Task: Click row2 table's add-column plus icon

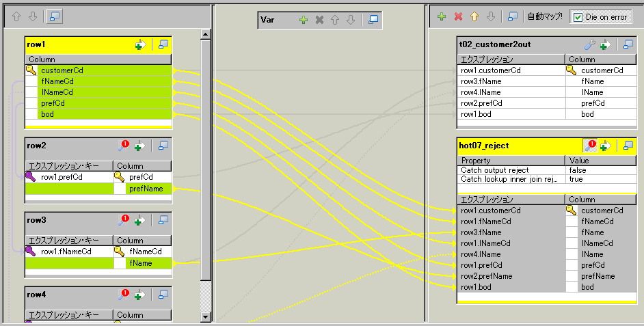Action: 140,146
